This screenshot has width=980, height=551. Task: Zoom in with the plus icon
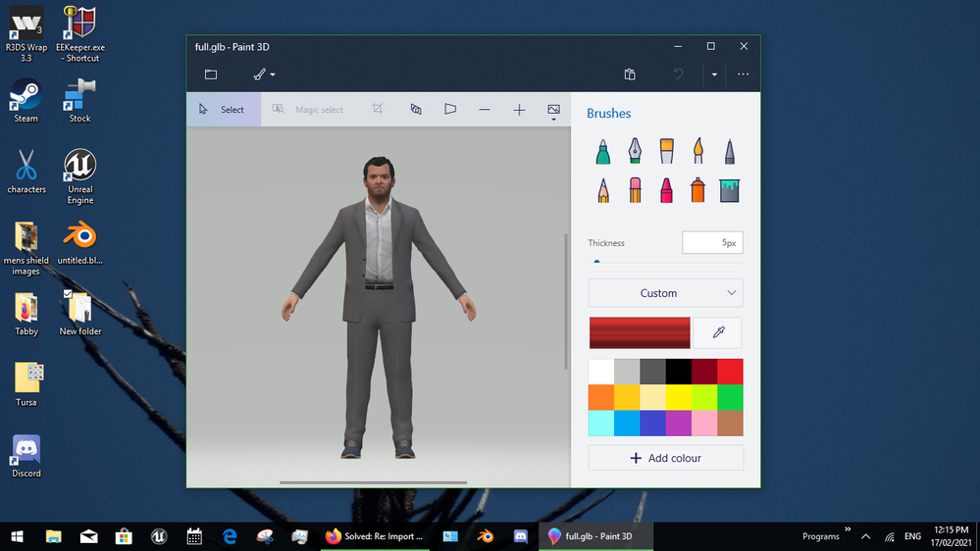(x=519, y=110)
